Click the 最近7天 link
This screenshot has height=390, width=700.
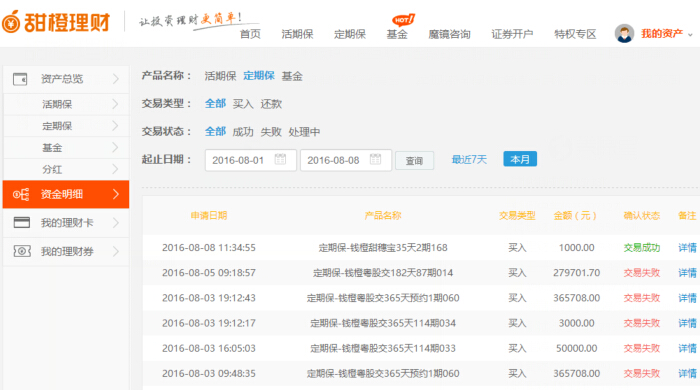tap(469, 159)
